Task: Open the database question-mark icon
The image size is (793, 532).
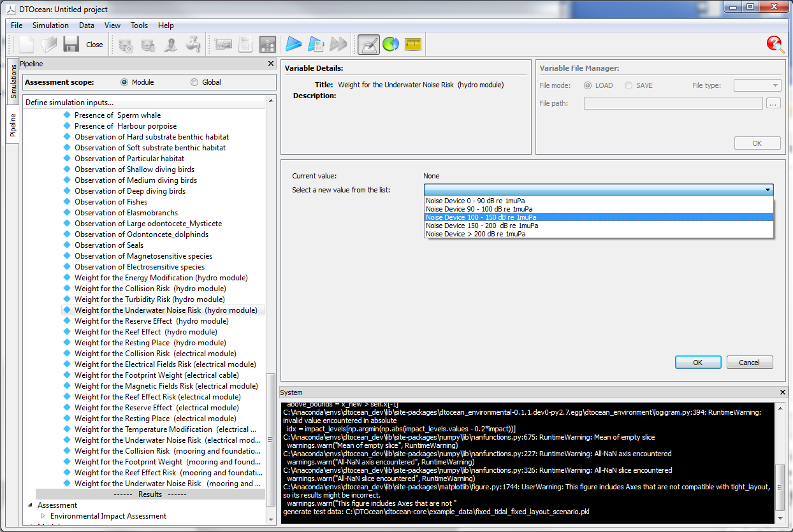Action: [x=125, y=44]
